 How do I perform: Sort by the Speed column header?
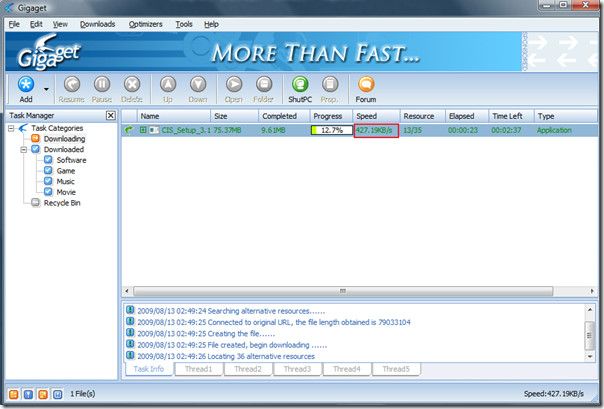click(x=376, y=116)
